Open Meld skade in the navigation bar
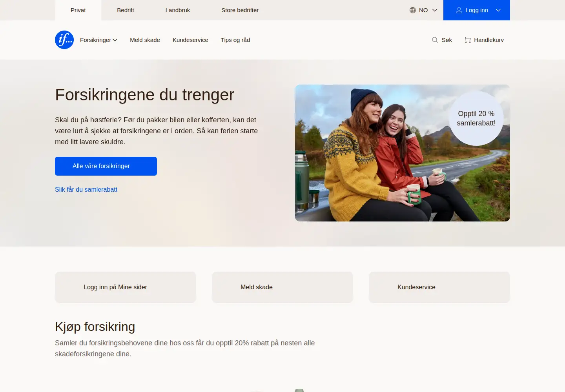 coord(145,40)
